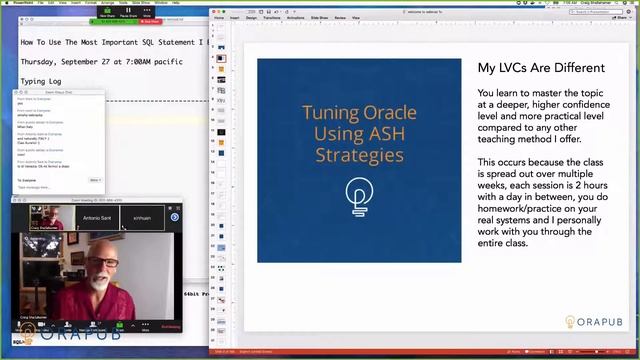
Task: Select the orange slide thumbnail below the current slide
Action: [x=221, y=69]
